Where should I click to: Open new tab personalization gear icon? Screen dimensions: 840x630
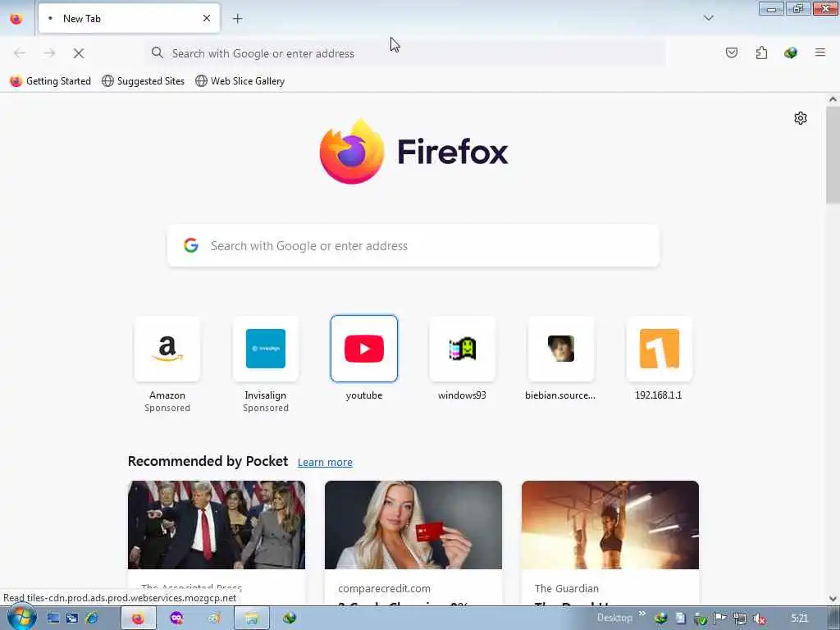click(801, 118)
